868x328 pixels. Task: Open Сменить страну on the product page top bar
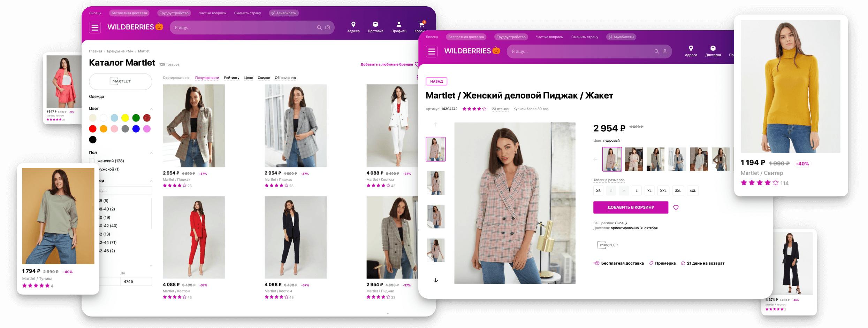pyautogui.click(x=585, y=37)
